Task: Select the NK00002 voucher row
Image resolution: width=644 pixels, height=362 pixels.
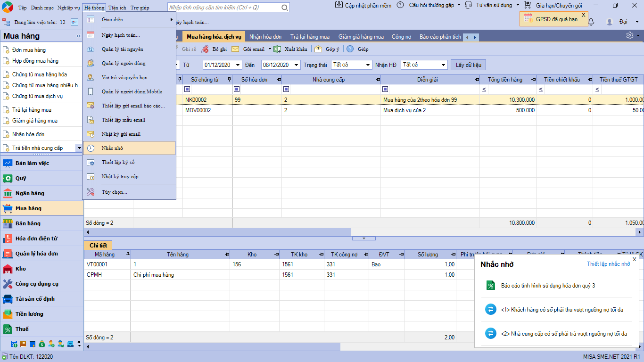Action: (364, 100)
